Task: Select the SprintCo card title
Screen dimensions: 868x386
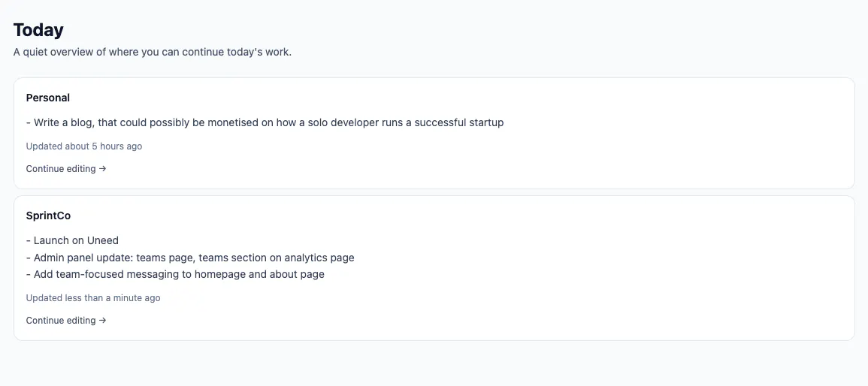Action: pyautogui.click(x=48, y=216)
